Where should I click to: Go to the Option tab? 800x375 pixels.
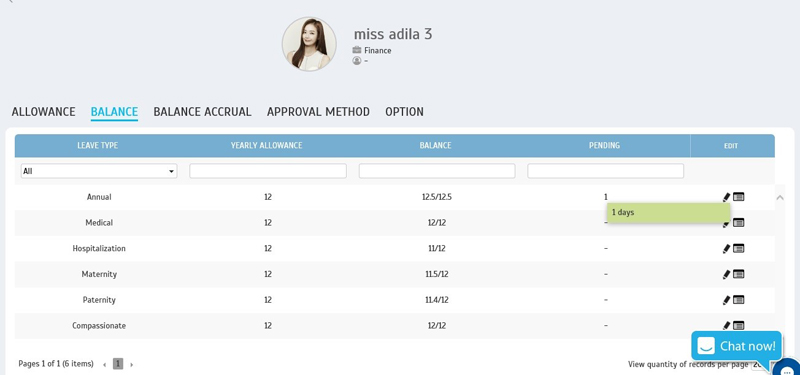[x=404, y=112]
